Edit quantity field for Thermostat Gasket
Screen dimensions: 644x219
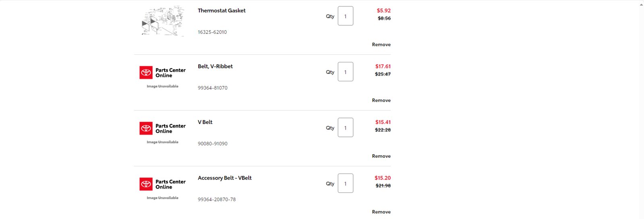(x=346, y=16)
